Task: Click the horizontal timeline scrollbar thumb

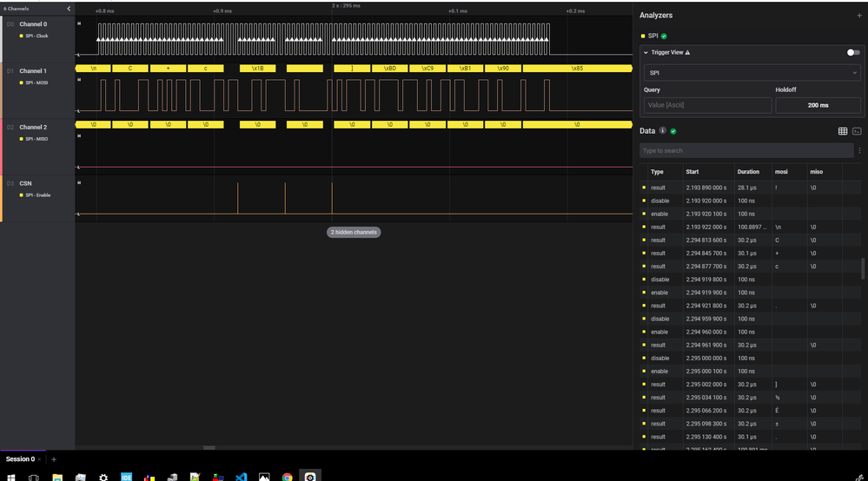Action: (x=209, y=448)
